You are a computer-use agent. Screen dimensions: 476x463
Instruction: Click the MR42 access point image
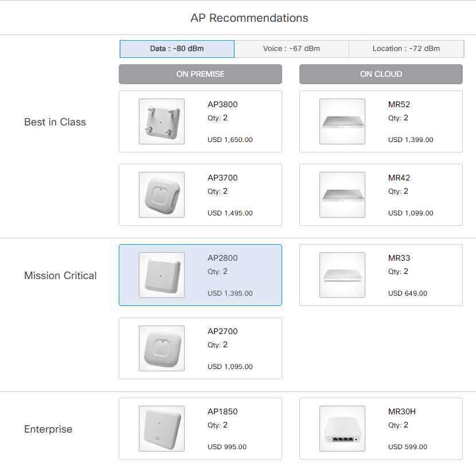click(342, 195)
